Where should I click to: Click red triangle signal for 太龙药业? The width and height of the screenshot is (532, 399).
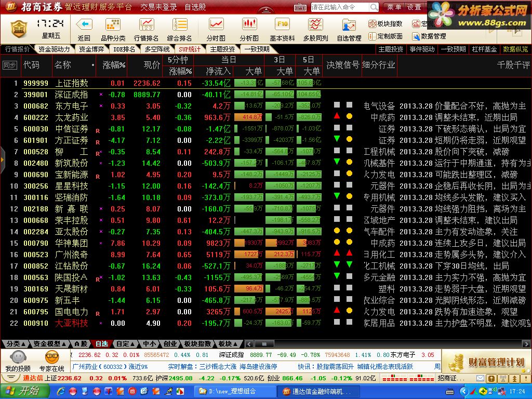point(337,116)
